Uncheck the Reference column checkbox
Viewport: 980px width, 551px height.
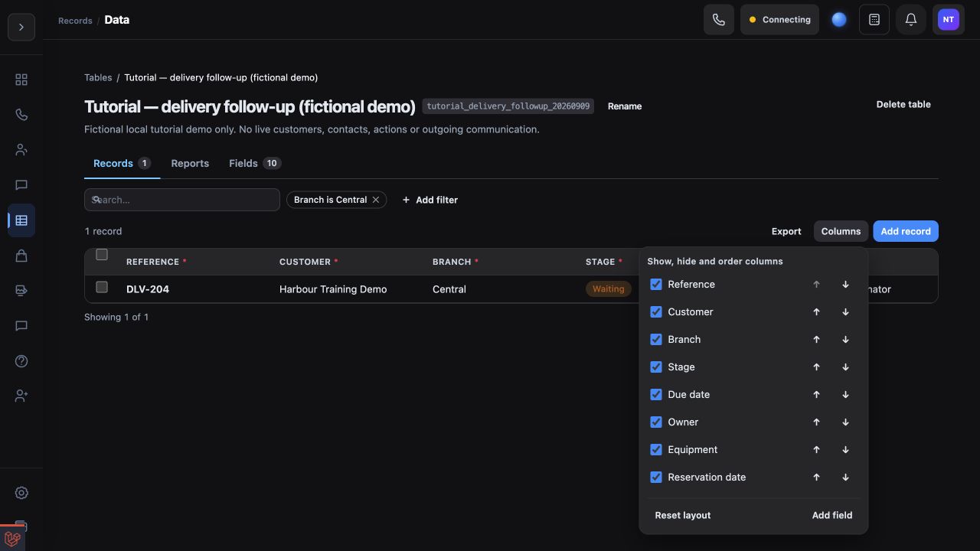click(656, 284)
